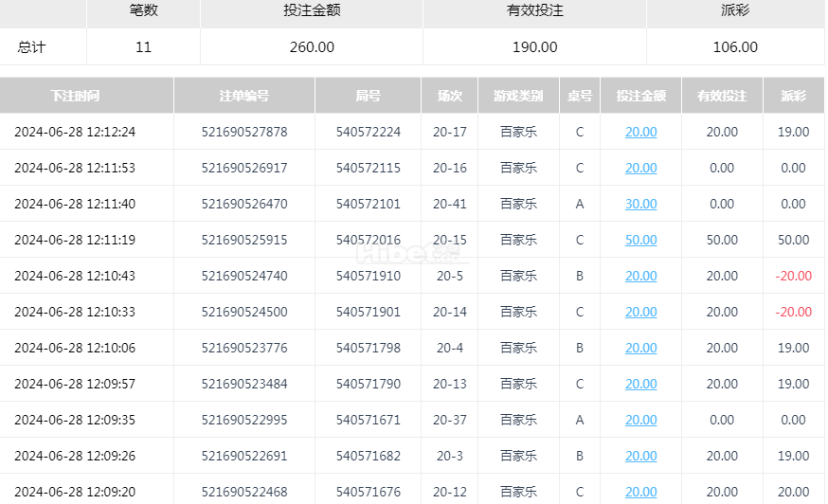Click the detail table 有效投注 column header

tap(722, 96)
